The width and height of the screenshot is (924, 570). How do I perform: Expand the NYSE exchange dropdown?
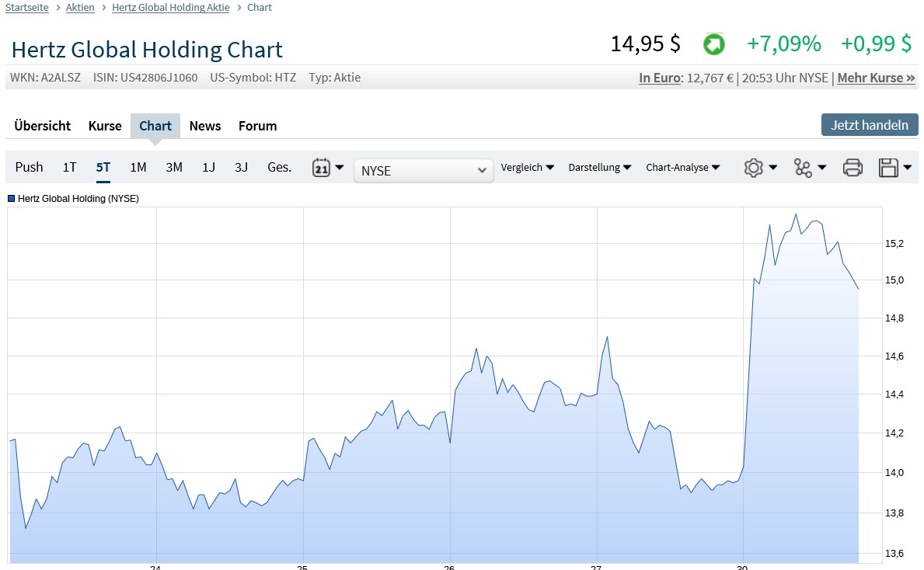tap(424, 171)
